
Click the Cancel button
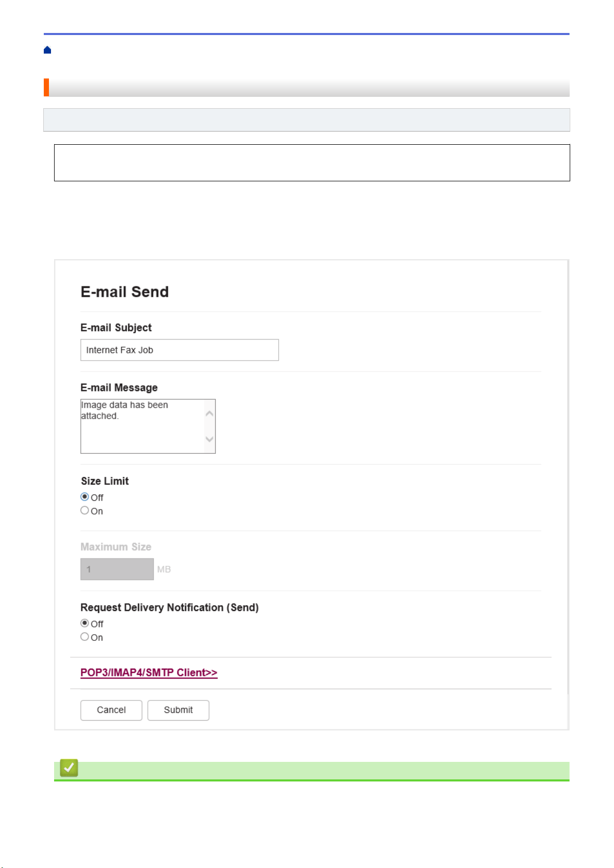[x=111, y=710]
